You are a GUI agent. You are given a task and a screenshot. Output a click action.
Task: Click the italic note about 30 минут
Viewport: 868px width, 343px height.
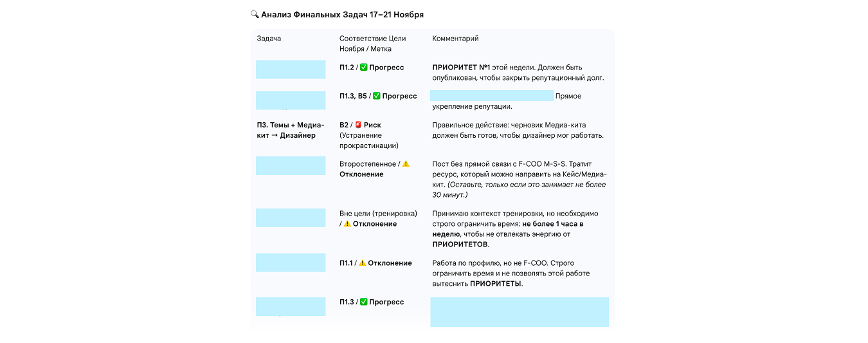pos(520,189)
